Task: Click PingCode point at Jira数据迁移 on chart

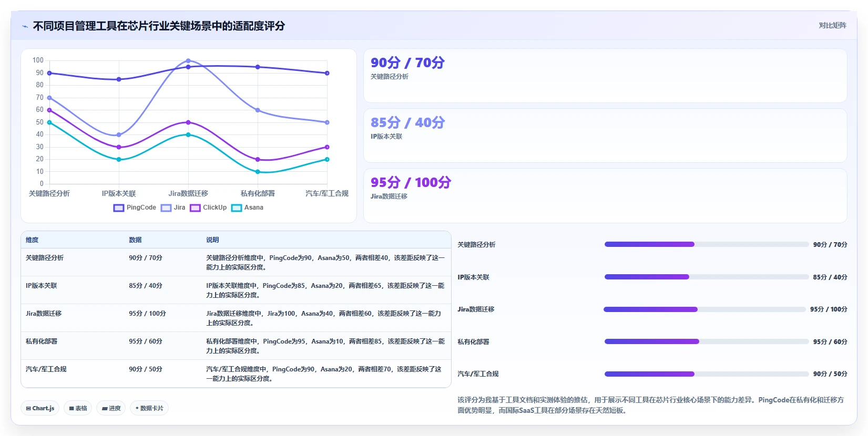Action: tap(188, 67)
